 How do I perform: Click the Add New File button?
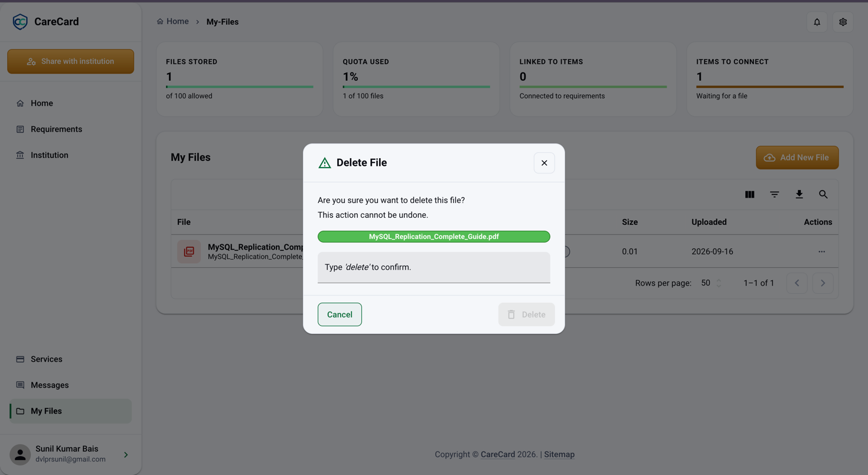[797, 158]
